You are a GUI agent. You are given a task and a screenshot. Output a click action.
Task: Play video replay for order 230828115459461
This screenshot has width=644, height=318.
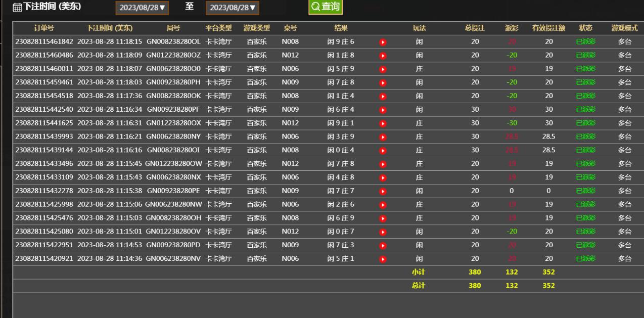[383, 82]
